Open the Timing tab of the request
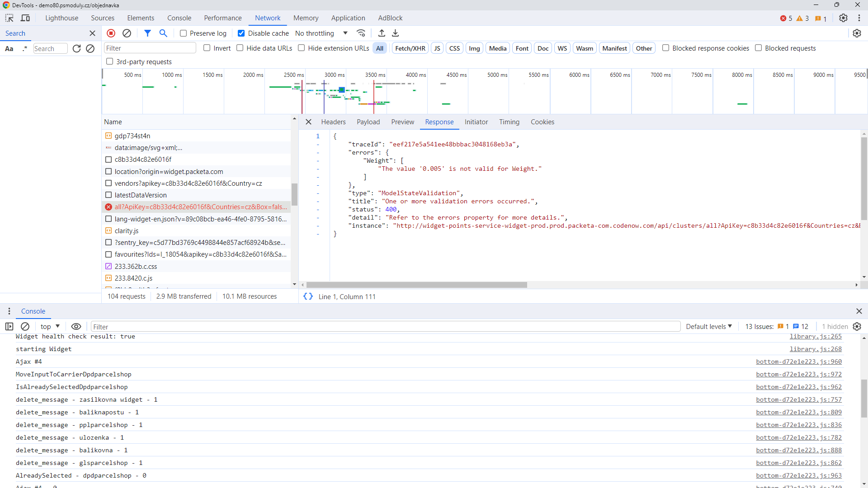The image size is (868, 488). (509, 122)
